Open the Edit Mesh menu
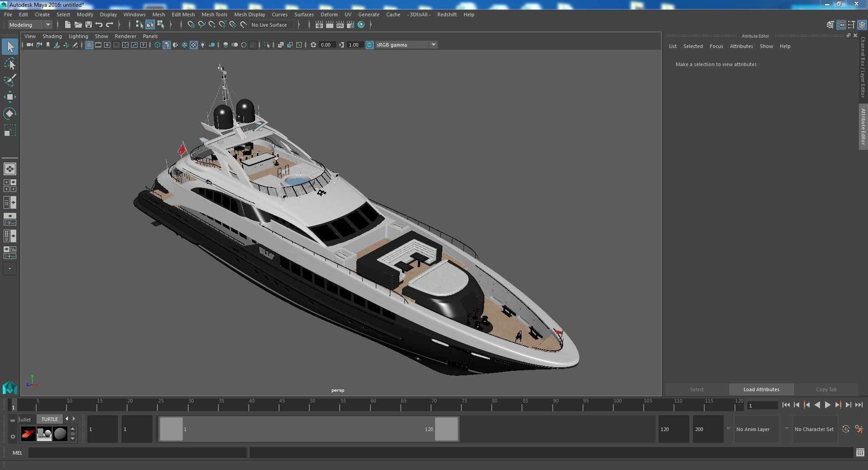Viewport: 868px width, 470px height. click(x=183, y=14)
